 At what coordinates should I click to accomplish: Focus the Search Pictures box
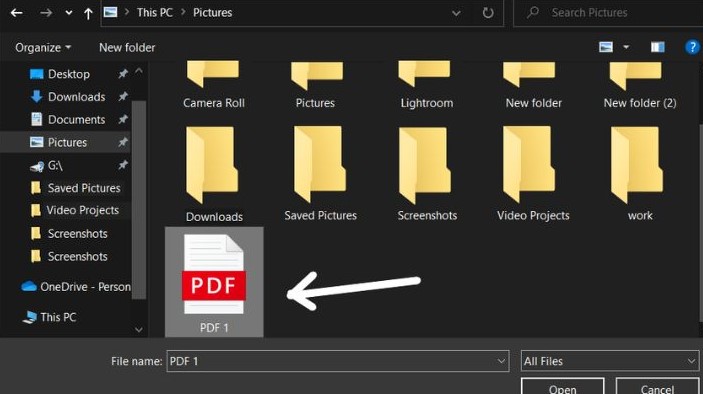pos(609,13)
